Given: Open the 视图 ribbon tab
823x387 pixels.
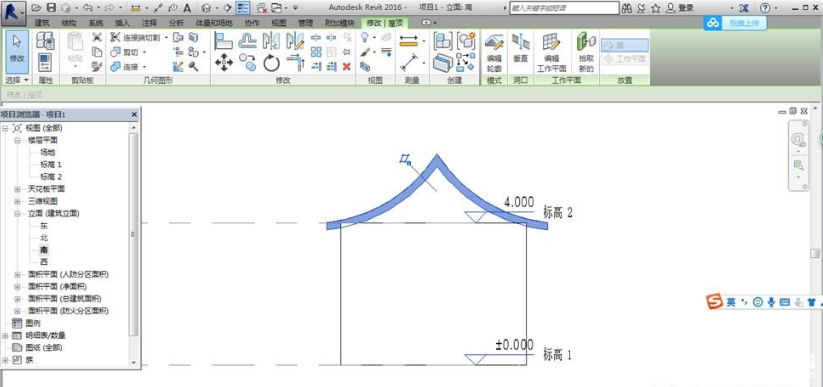Looking at the screenshot, I should pos(279,23).
